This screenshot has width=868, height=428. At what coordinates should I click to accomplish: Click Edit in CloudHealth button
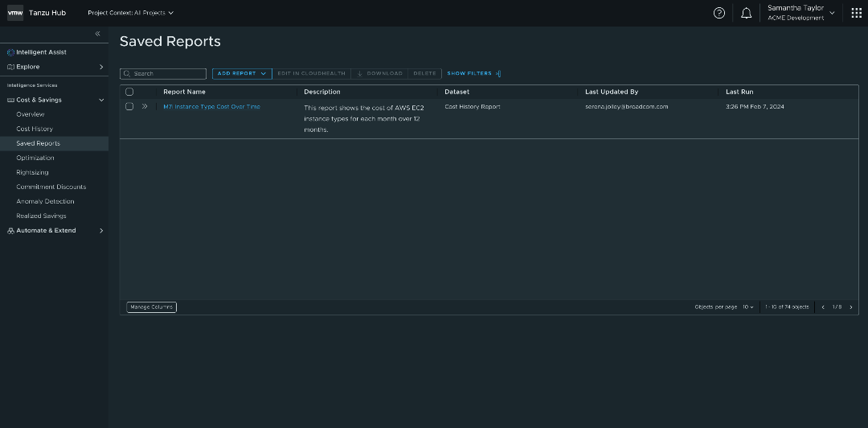point(312,74)
